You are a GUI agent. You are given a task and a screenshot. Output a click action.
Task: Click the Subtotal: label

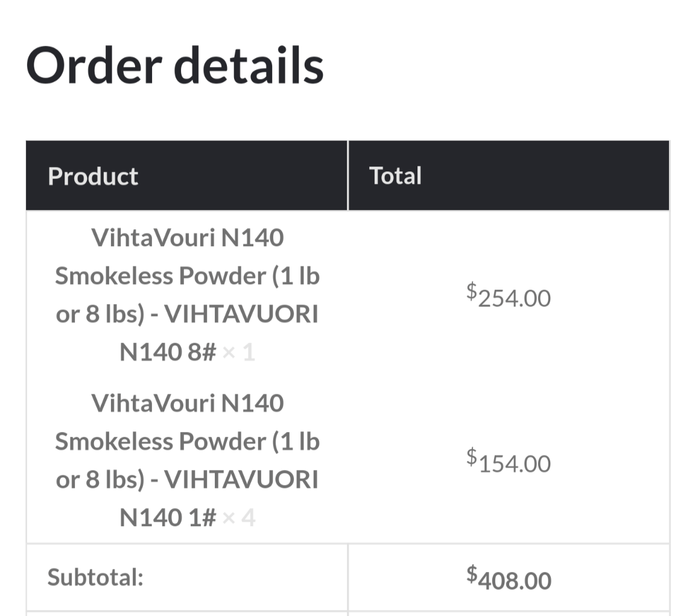tap(95, 577)
